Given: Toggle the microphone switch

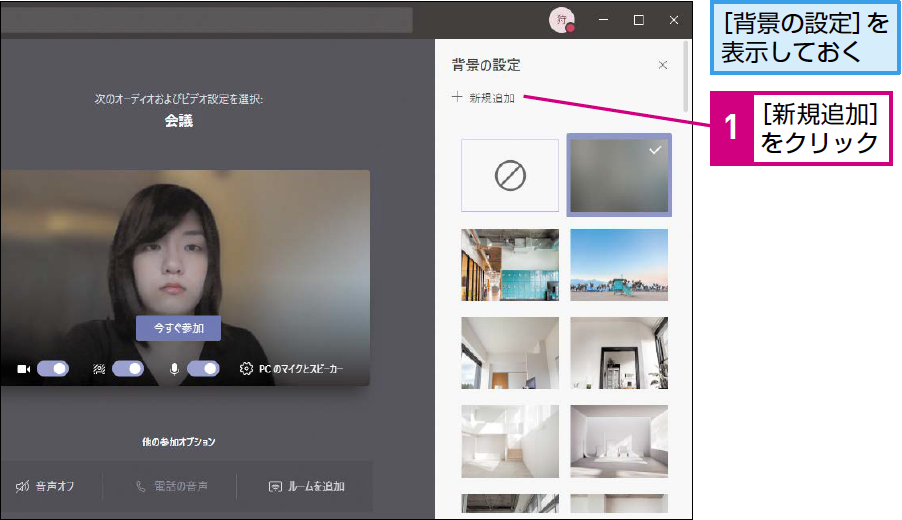Looking at the screenshot, I should [x=203, y=369].
